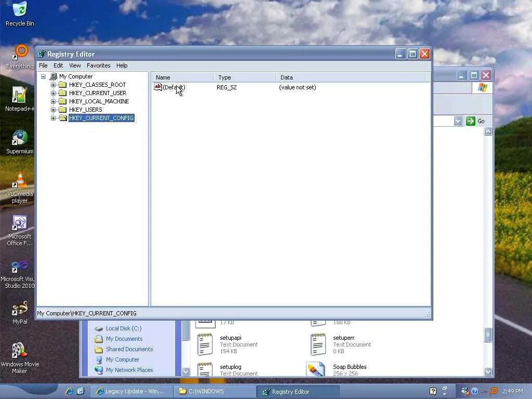Screen dimensions: 532x399
Task: Click the open HKEY_CURRENT_CONFIG folder icon
Action: tap(63, 118)
